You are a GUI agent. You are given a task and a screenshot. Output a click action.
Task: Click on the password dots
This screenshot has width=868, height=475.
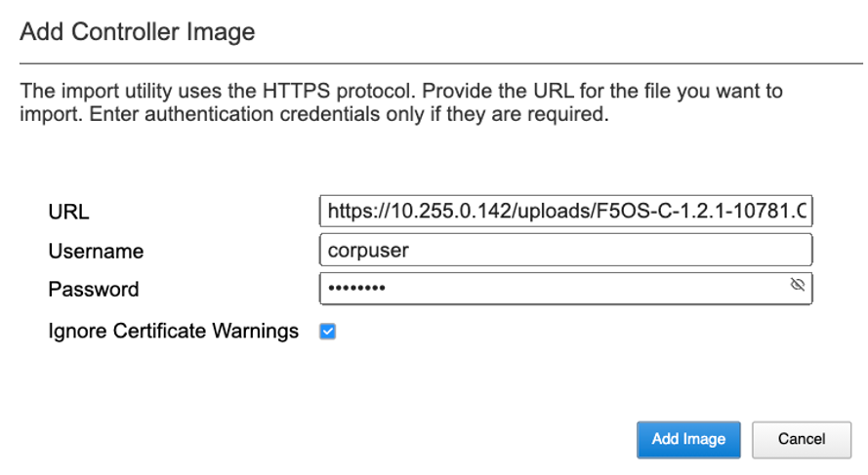(x=356, y=288)
